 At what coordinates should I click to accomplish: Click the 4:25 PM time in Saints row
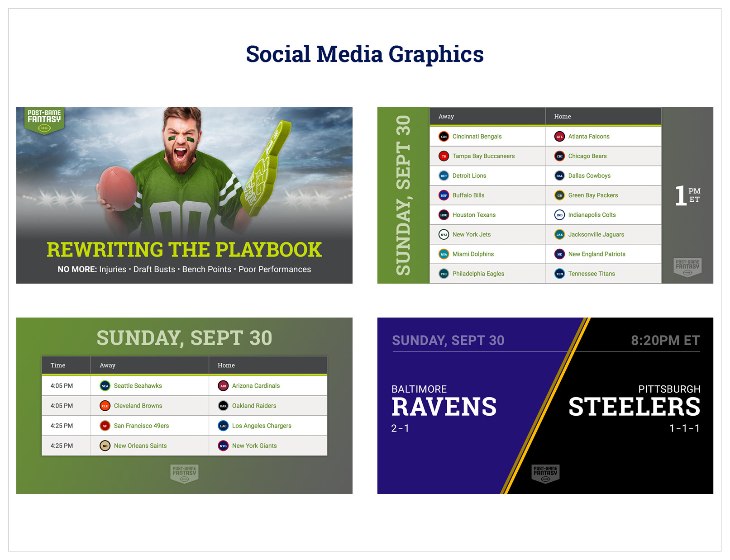tap(62, 446)
